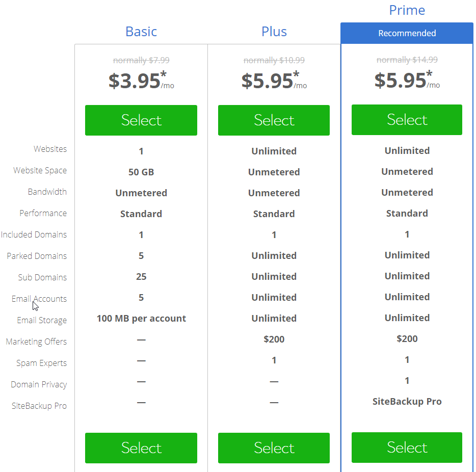
Task: Click the Prime plan heading
Action: point(407,10)
